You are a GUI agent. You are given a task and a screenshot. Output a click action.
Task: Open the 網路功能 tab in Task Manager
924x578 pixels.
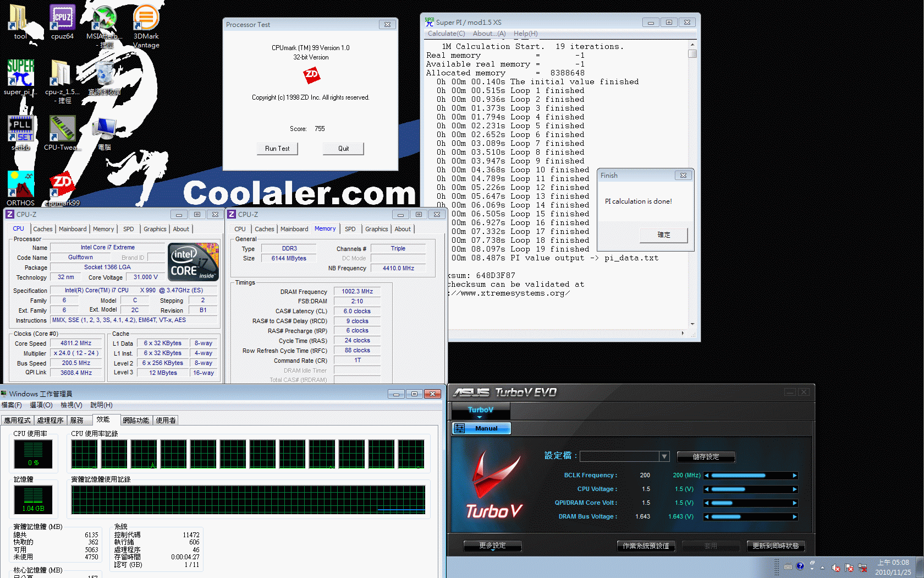136,421
